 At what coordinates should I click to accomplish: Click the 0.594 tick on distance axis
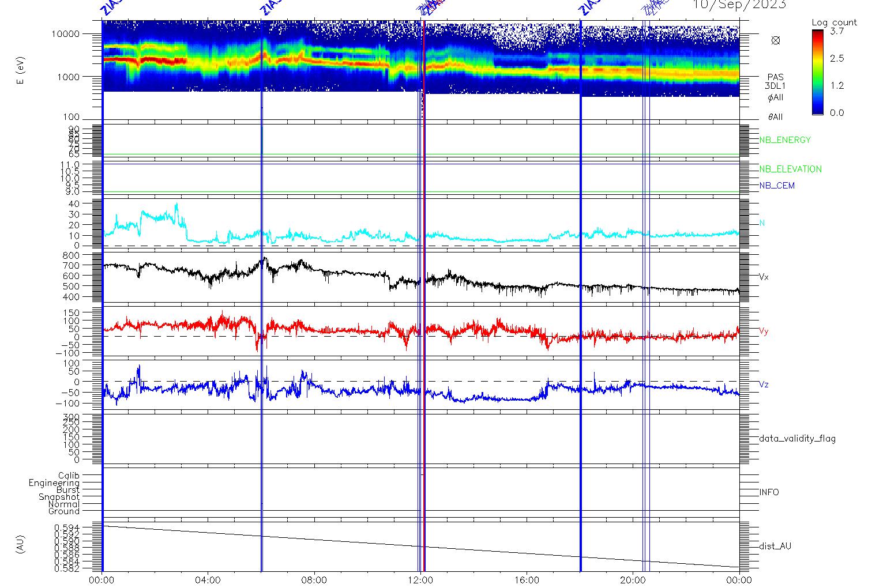pos(67,527)
